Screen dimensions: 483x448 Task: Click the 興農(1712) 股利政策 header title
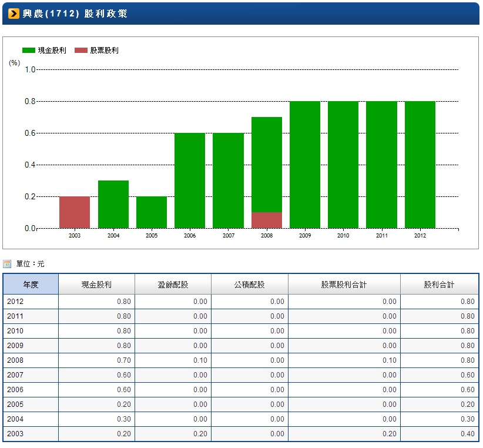click(75, 14)
